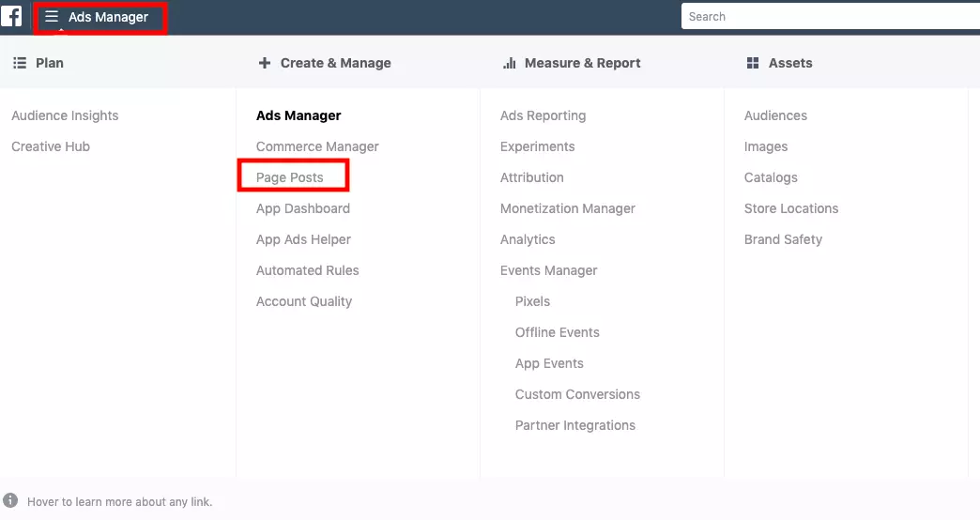980x520 pixels.
Task: Click the info icon beside hover hint
Action: pos(11,501)
